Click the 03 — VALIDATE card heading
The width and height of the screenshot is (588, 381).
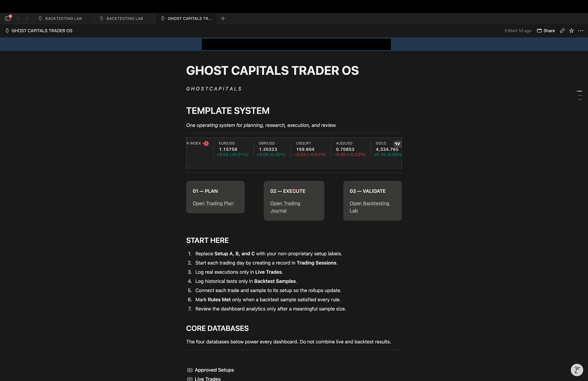368,191
